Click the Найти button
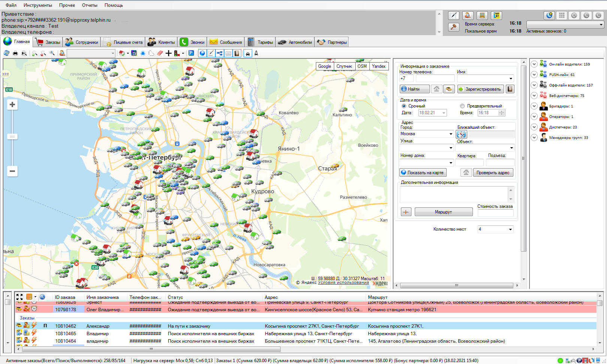 click(x=415, y=89)
